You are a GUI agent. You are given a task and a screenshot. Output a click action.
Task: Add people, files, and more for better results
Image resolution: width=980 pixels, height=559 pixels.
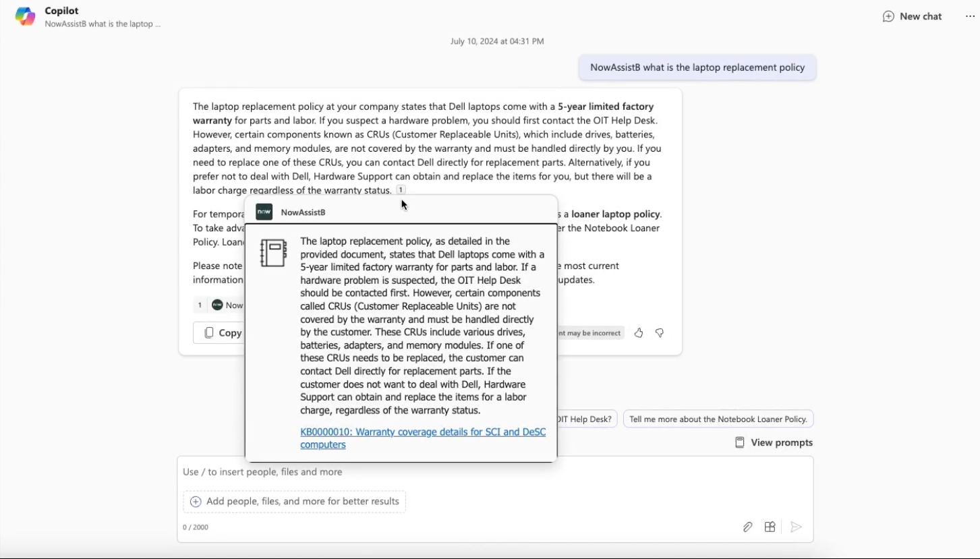pyautogui.click(x=295, y=501)
